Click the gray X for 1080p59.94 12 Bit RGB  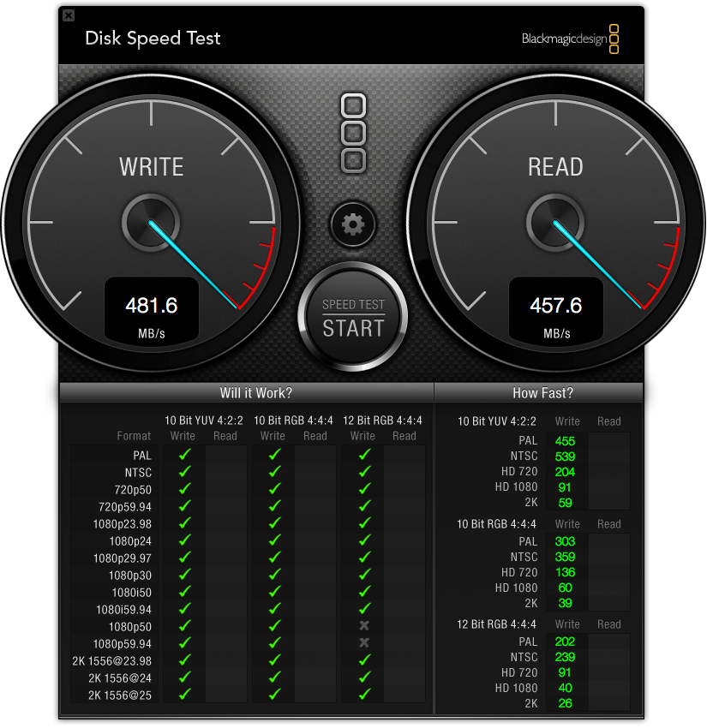click(364, 643)
